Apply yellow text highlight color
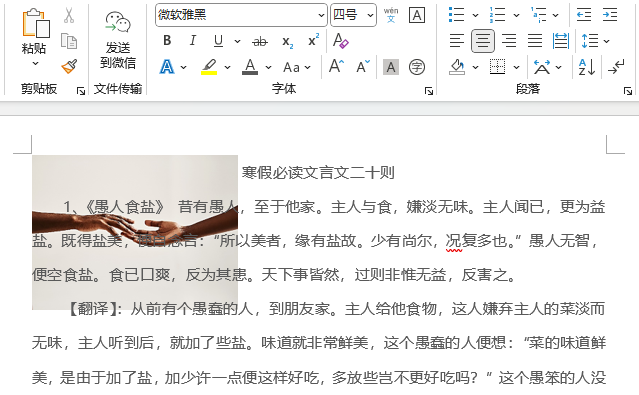The image size is (639, 395). [x=209, y=66]
